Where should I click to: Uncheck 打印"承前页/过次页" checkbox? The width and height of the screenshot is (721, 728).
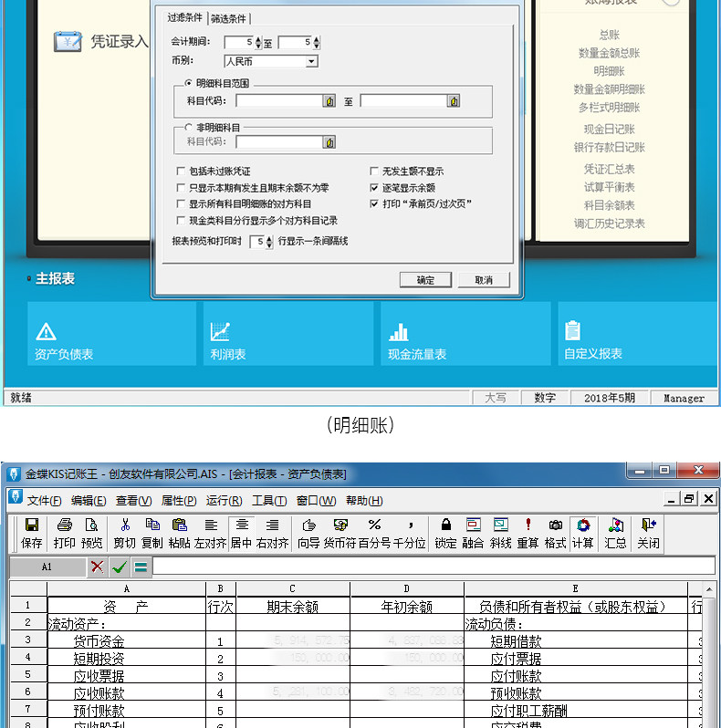pyautogui.click(x=374, y=203)
